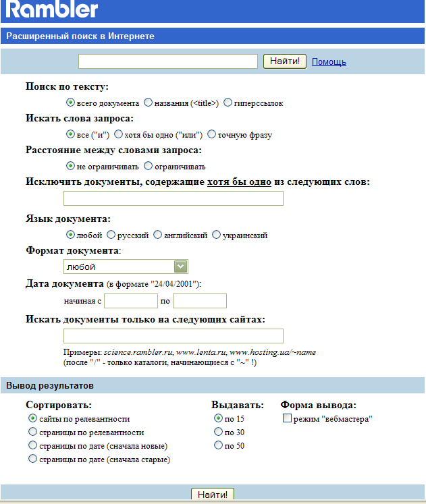Open the Помощь help link

[329, 61]
